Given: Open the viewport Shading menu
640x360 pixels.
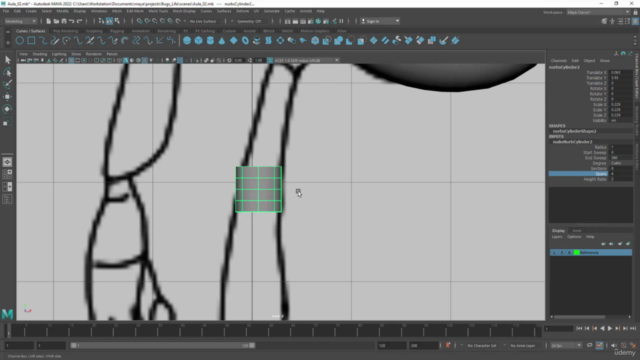Looking at the screenshot, I should point(40,54).
